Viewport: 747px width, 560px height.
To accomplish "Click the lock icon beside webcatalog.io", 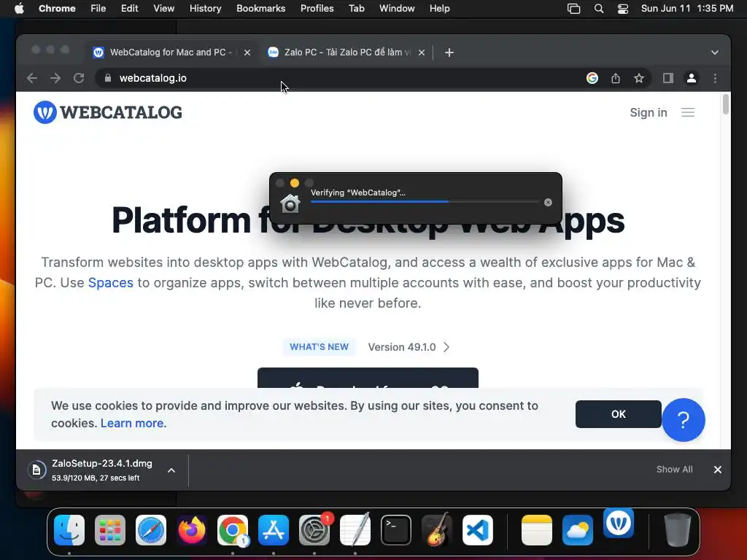I will coord(108,78).
